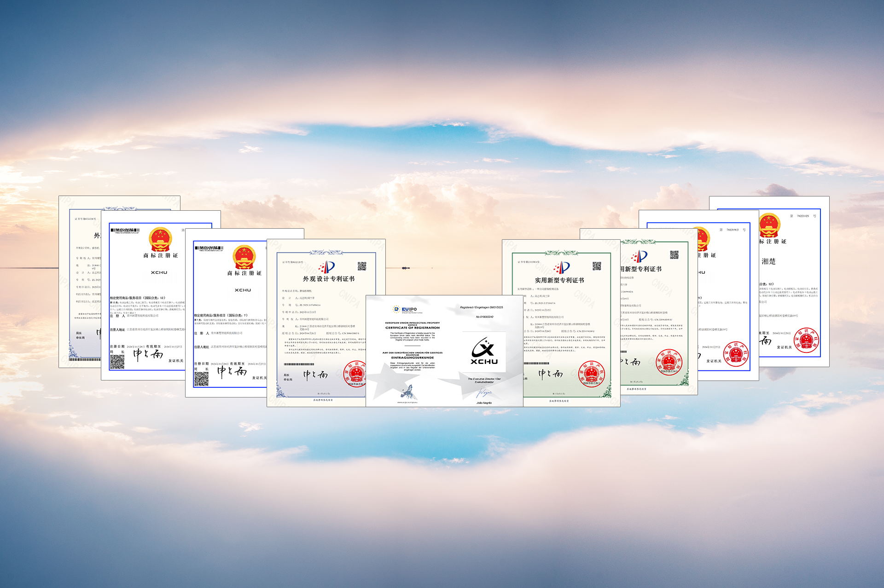The width and height of the screenshot is (884, 588).
Task: Click red seal on 外观设计专利证书 certificate
Action: pyautogui.click(x=355, y=374)
